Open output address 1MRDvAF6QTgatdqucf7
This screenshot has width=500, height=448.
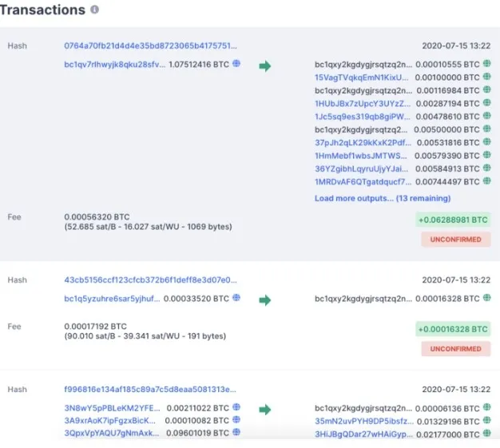pyautogui.click(x=361, y=181)
